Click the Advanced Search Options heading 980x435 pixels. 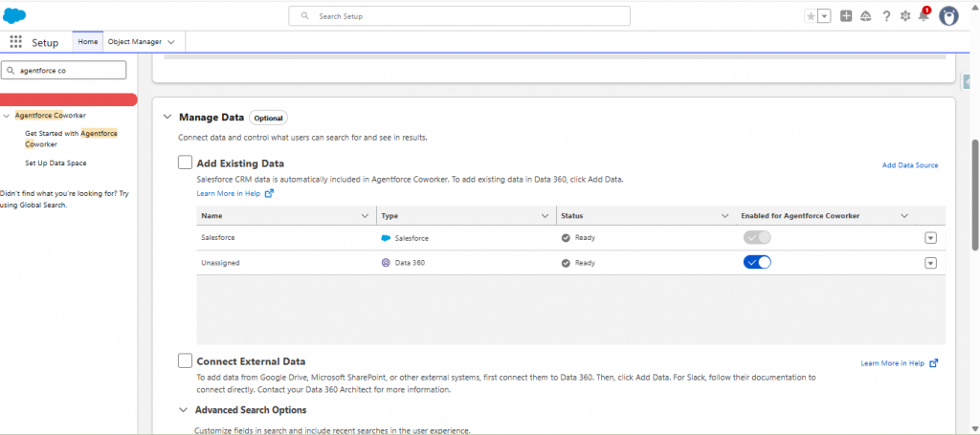coord(251,410)
